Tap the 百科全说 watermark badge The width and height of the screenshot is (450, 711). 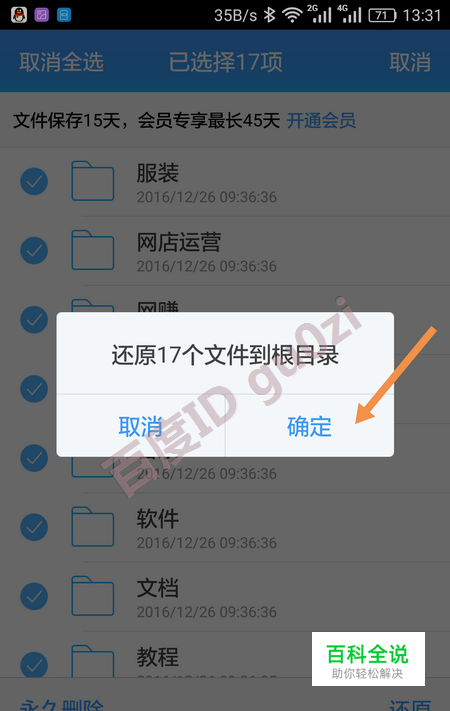368,659
